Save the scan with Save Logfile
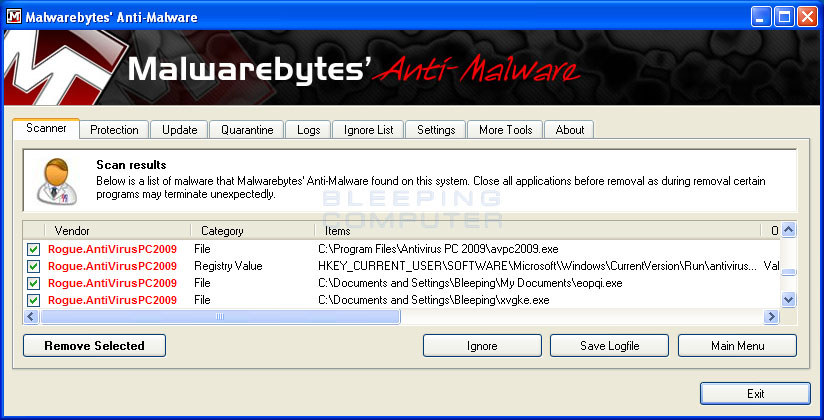Image resolution: width=824 pixels, height=420 pixels. (609, 345)
